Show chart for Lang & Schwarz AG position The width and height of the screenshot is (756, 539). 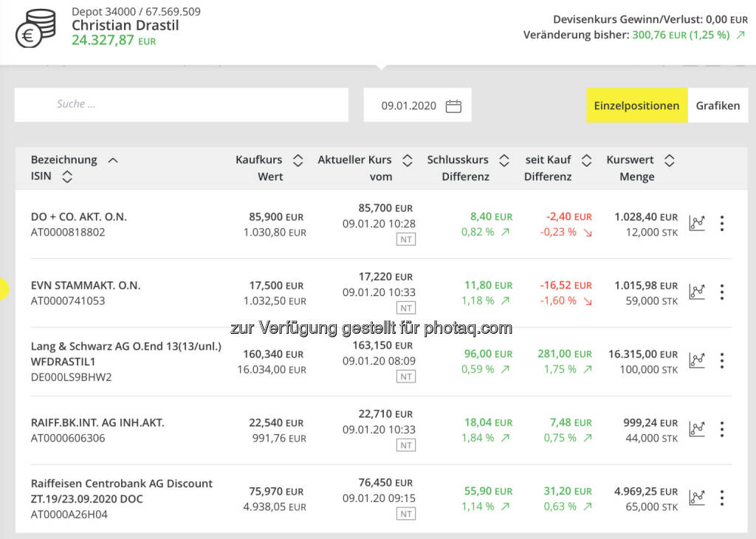(696, 361)
